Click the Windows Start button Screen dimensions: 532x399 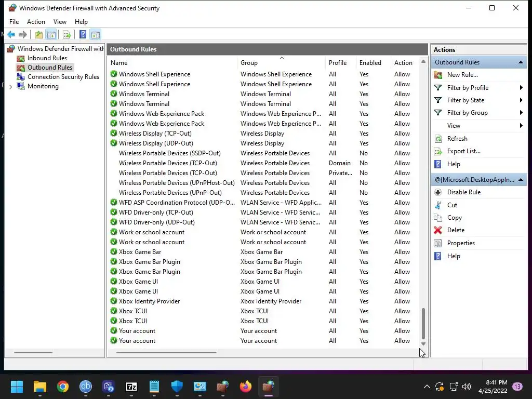coord(17,387)
